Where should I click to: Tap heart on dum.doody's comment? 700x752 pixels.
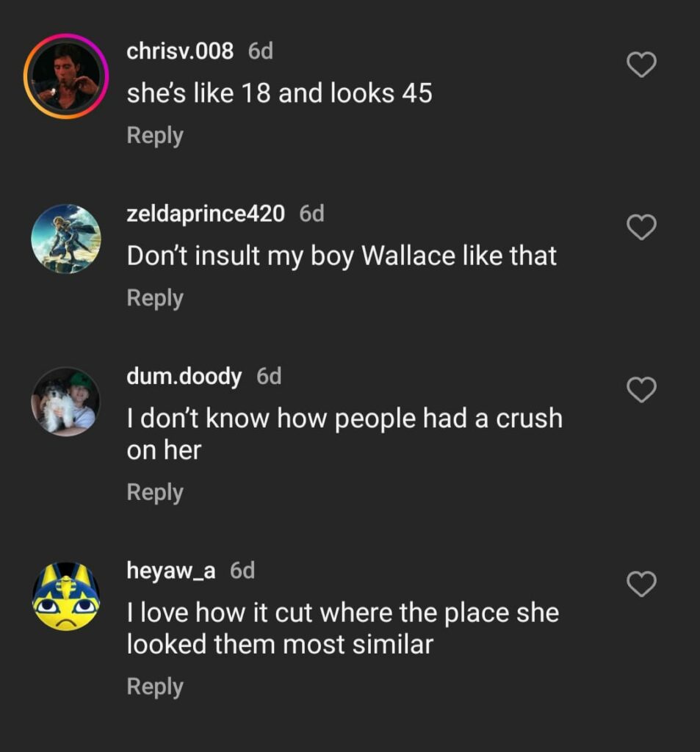641,389
